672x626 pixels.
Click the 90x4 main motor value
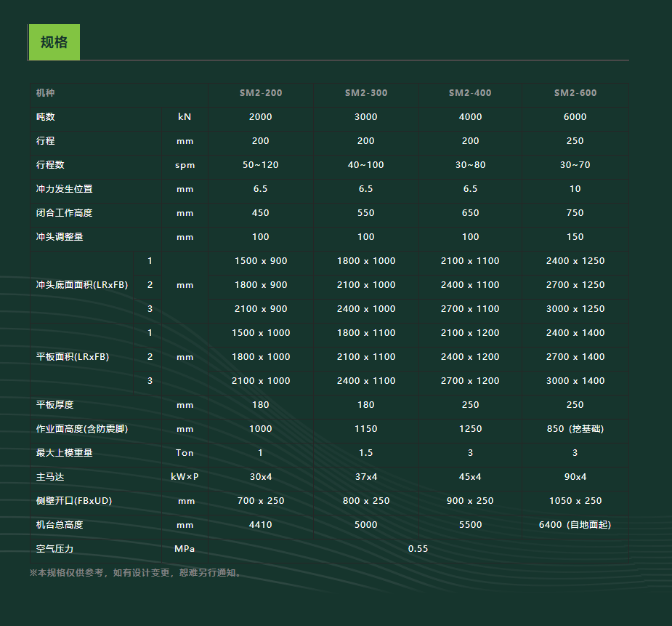575,477
